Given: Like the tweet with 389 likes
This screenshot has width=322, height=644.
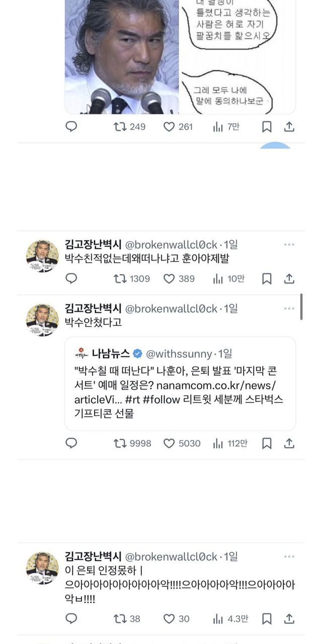Looking at the screenshot, I should (170, 278).
